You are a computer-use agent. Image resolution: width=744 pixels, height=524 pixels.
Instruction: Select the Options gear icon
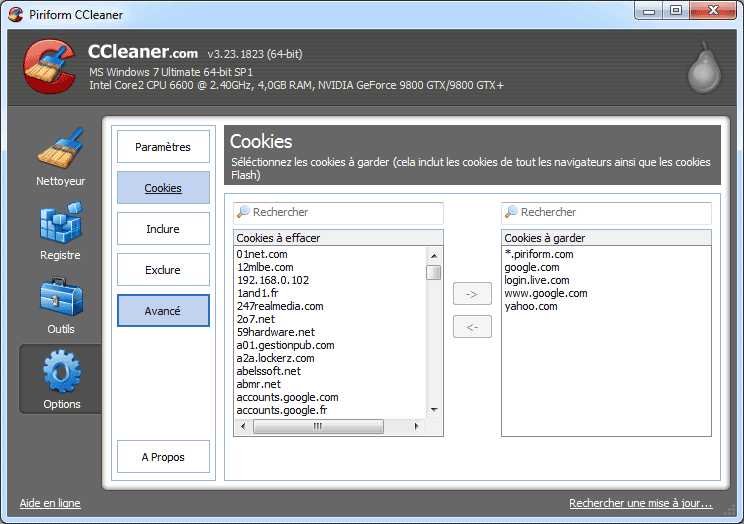click(x=62, y=372)
